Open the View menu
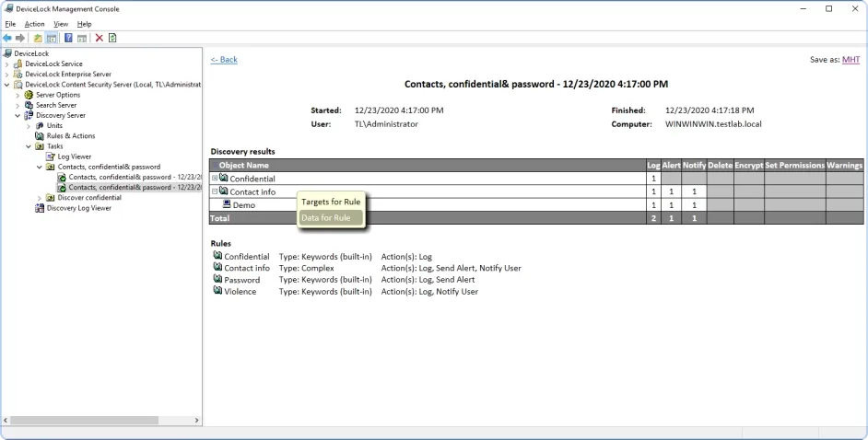The image size is (868, 440). click(x=61, y=24)
